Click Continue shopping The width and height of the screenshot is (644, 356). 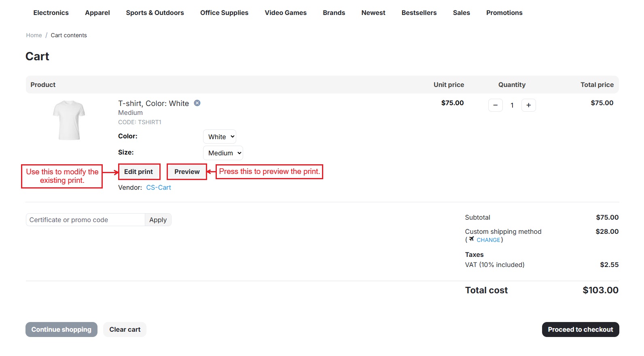click(x=61, y=329)
